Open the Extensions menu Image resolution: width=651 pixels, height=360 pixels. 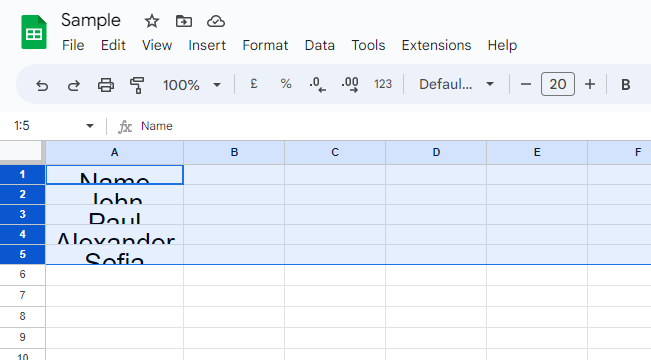(436, 45)
